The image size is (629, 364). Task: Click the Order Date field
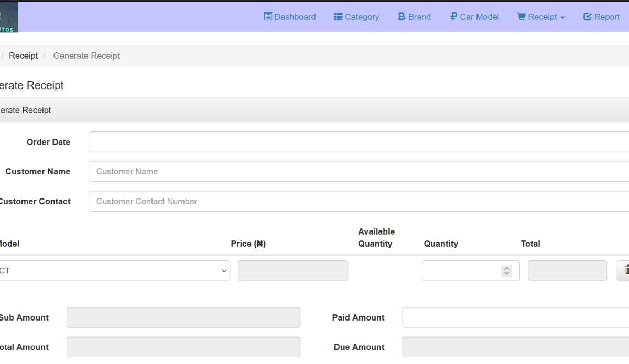tap(359, 142)
